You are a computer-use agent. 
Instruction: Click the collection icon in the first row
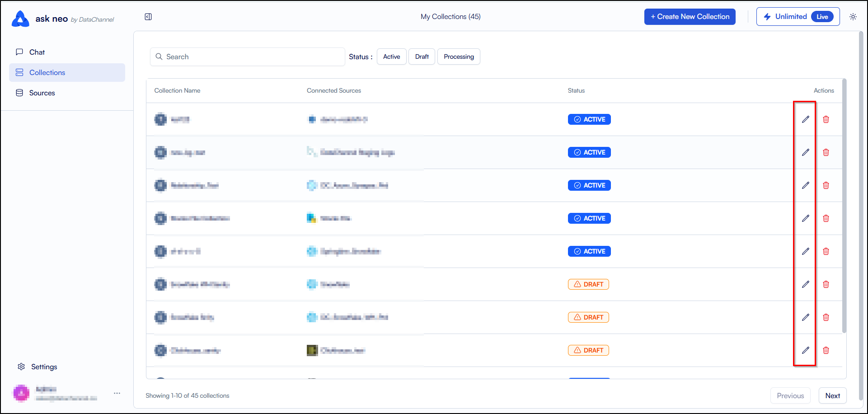tap(160, 119)
